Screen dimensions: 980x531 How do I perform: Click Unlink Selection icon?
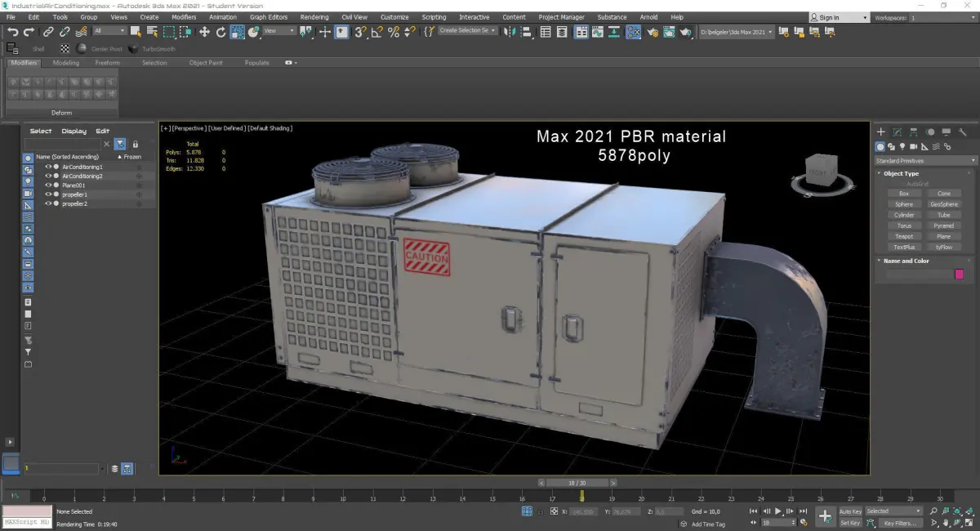pos(65,32)
